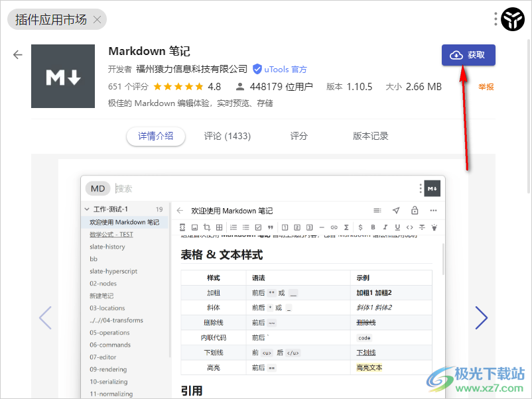Select the 详情介绍 tab
The image size is (532, 399).
coord(156,137)
